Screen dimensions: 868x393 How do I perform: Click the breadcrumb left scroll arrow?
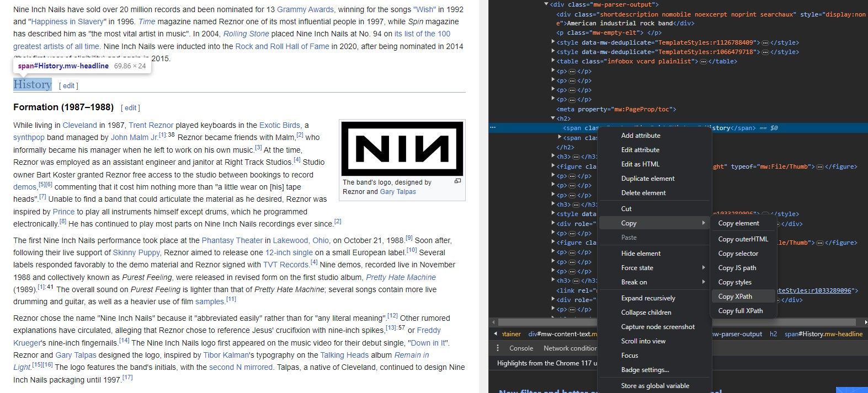[x=495, y=334]
